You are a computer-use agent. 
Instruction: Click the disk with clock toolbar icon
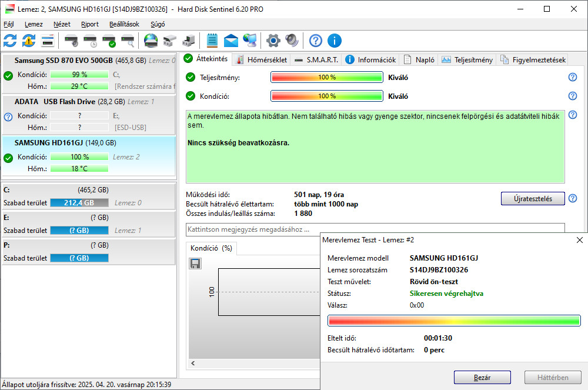coord(91,41)
